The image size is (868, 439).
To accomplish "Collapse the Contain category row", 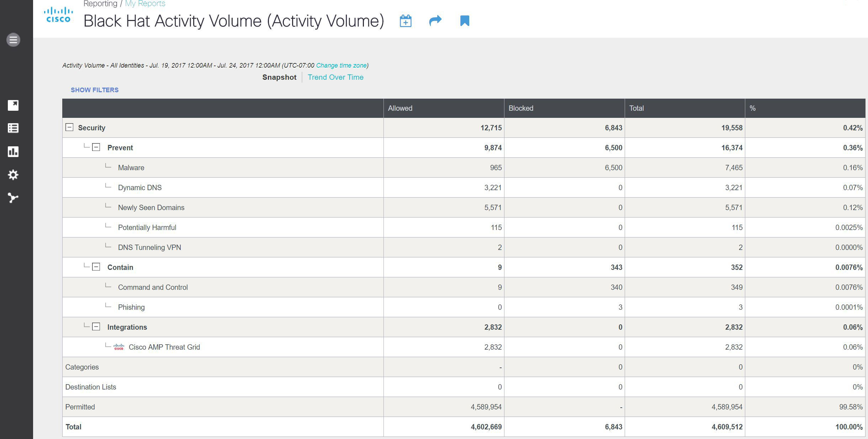I will tap(96, 267).
